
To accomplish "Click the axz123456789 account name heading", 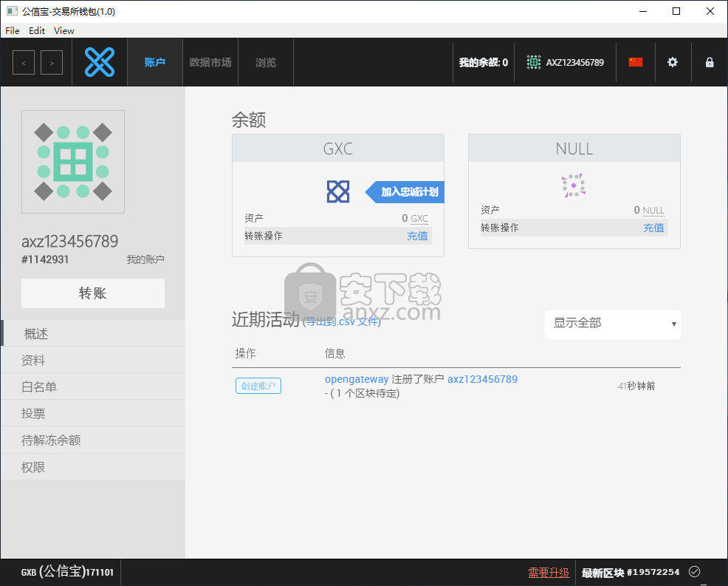I will [x=69, y=241].
